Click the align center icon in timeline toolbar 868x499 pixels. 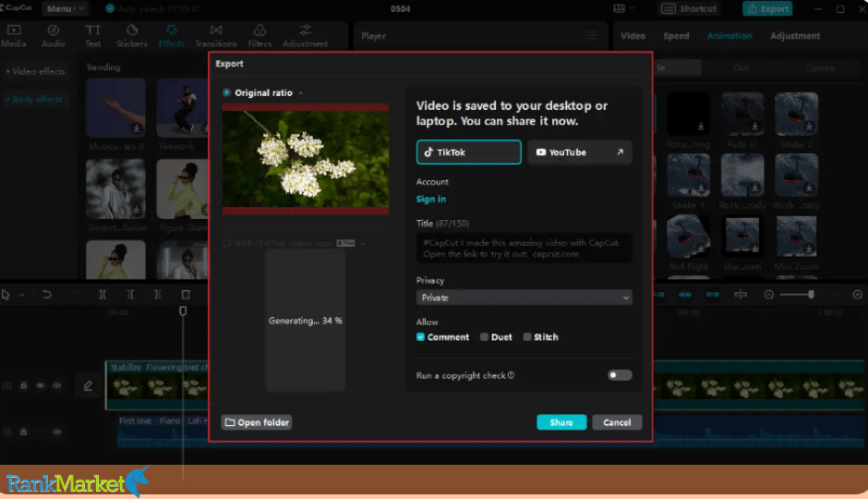pos(741,295)
